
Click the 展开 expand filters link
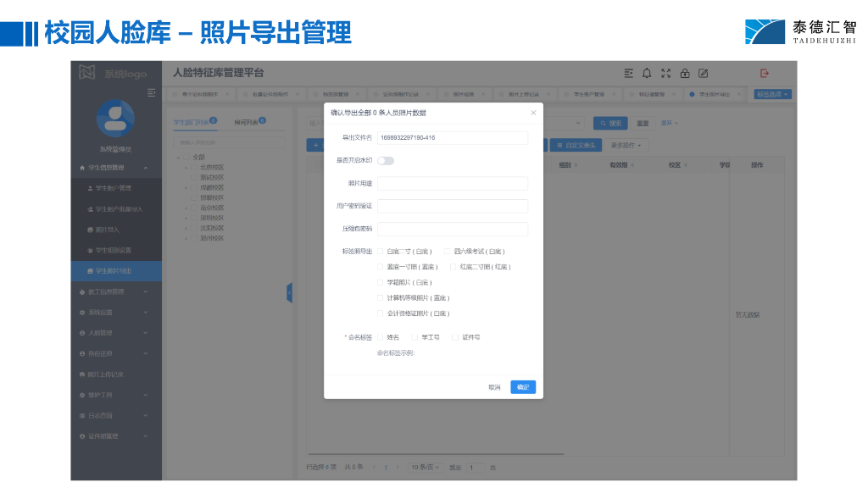[669, 123]
